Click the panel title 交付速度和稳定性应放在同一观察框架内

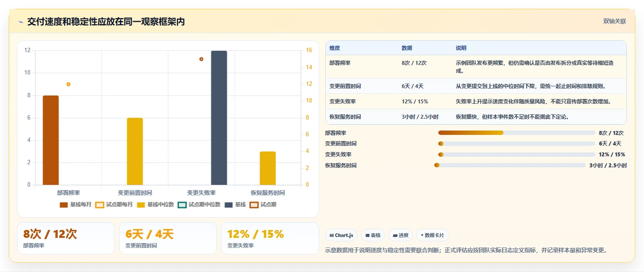click(x=106, y=22)
